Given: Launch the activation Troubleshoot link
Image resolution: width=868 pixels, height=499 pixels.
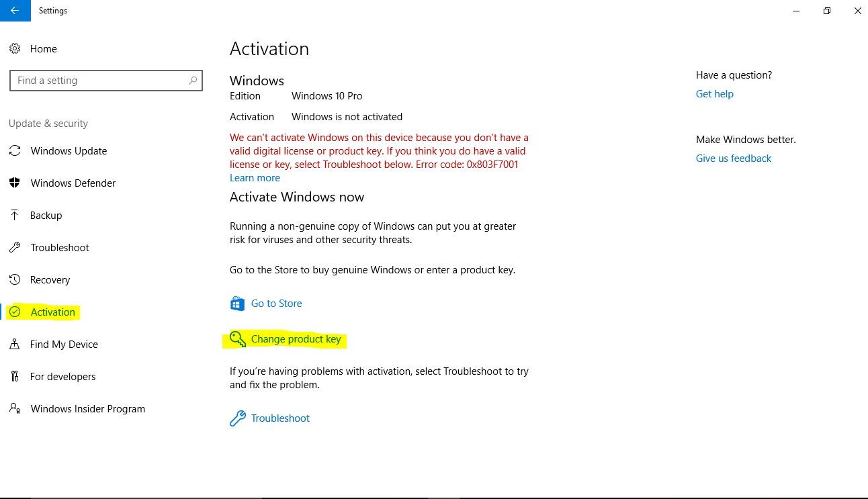Looking at the screenshot, I should pos(280,418).
